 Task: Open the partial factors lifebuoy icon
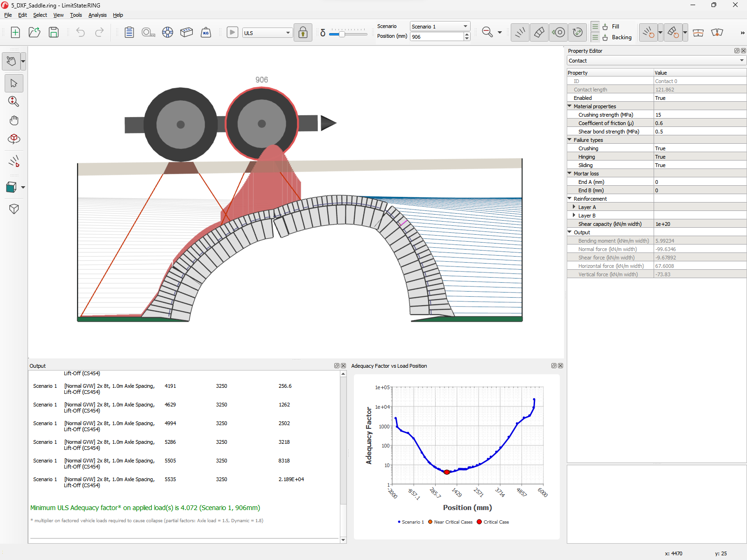click(168, 32)
